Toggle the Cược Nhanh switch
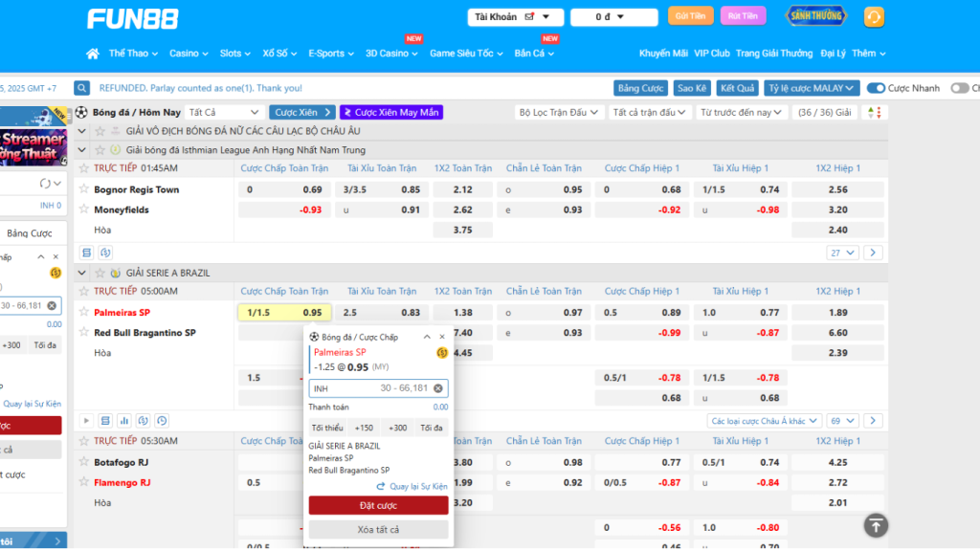 [x=876, y=88]
